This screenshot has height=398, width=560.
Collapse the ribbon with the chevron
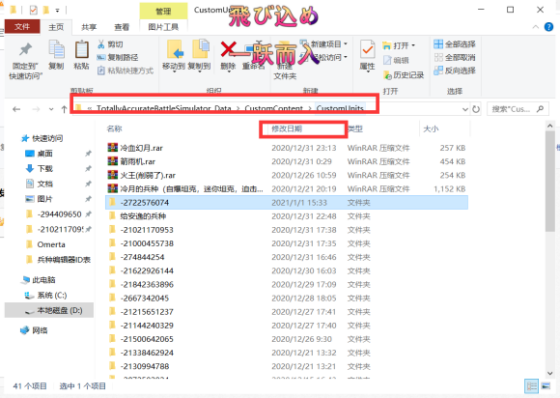[x=535, y=27]
